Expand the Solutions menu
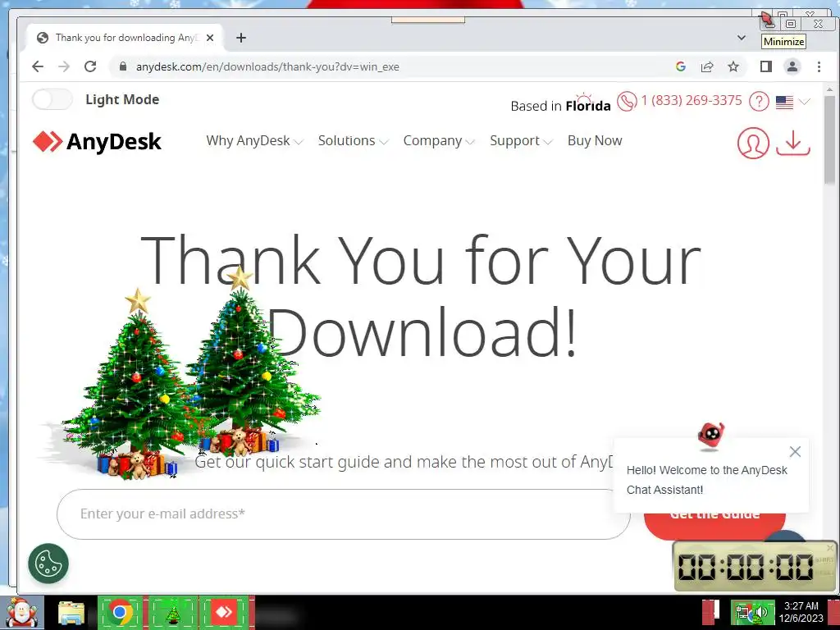 pos(353,141)
